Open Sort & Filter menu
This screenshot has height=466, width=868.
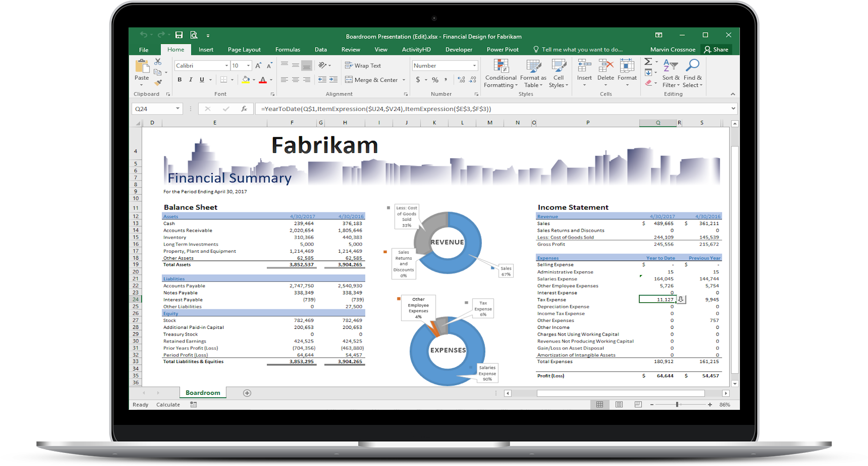click(671, 73)
